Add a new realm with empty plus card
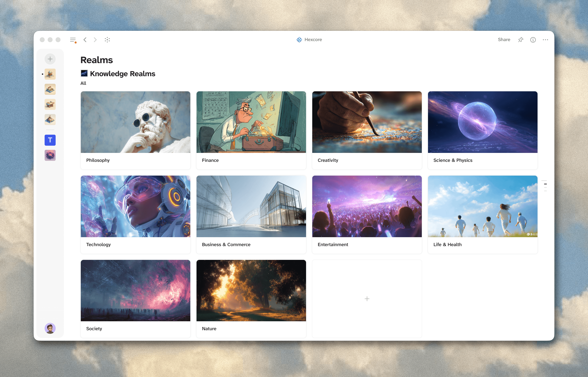Viewport: 588px width, 377px height. (x=367, y=299)
